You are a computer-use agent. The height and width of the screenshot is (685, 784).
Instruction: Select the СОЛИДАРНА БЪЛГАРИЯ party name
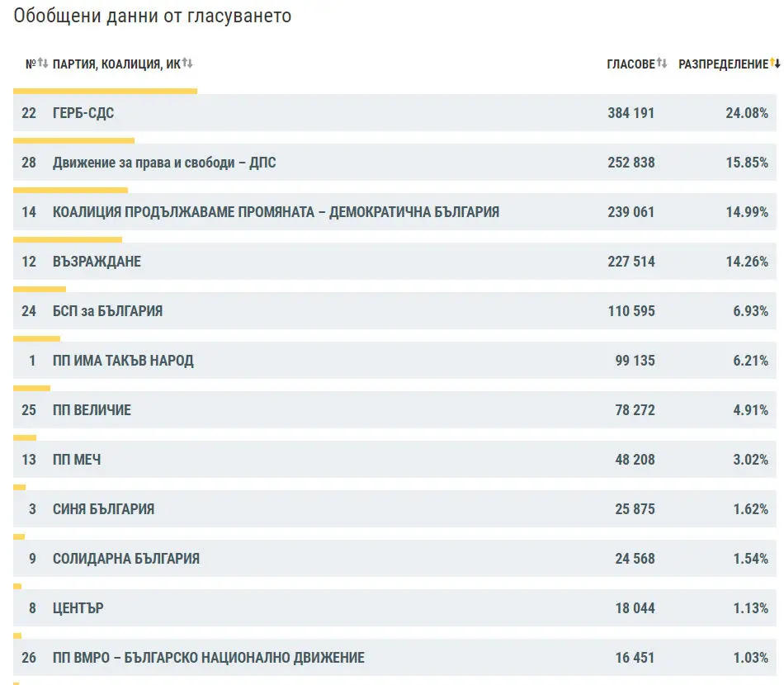point(125,559)
